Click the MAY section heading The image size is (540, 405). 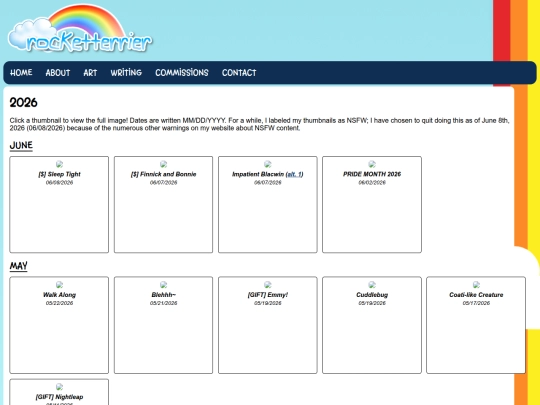click(x=19, y=266)
